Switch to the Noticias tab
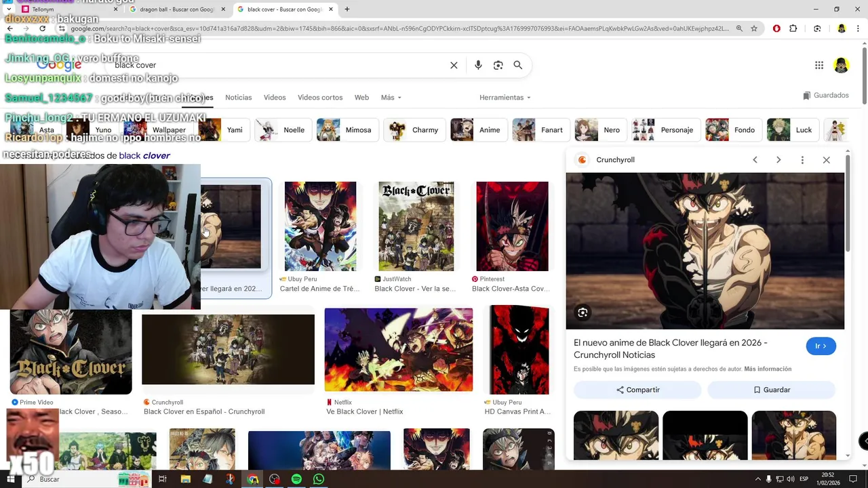Image resolution: width=868 pixels, height=488 pixels. [x=239, y=98]
